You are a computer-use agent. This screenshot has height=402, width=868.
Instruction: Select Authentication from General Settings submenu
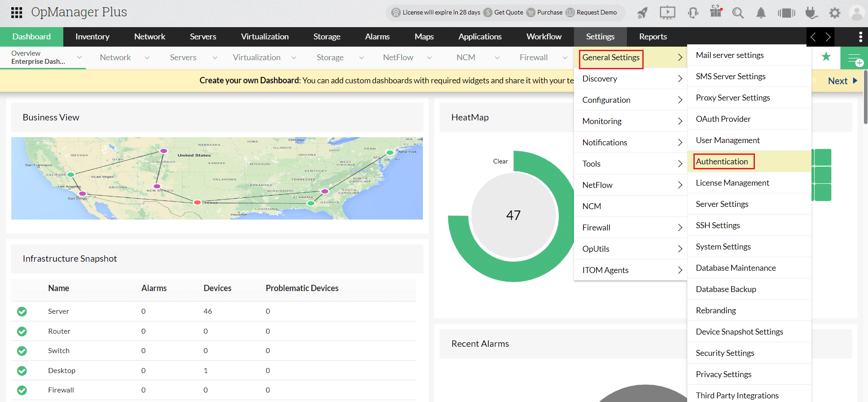point(722,162)
